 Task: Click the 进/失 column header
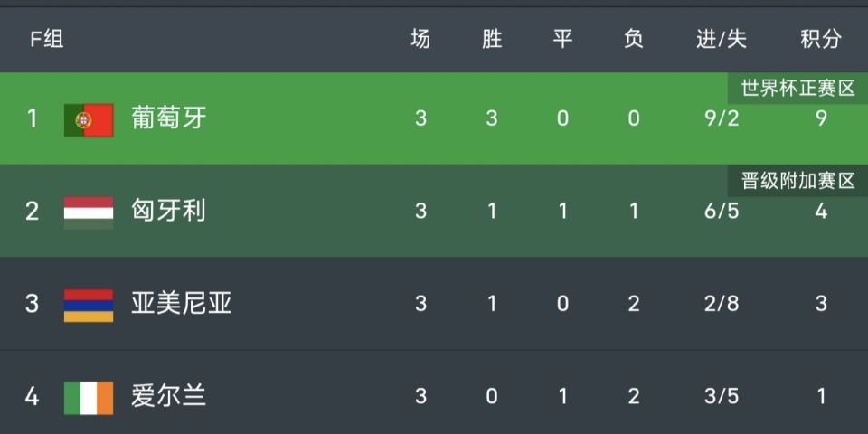[x=722, y=39]
